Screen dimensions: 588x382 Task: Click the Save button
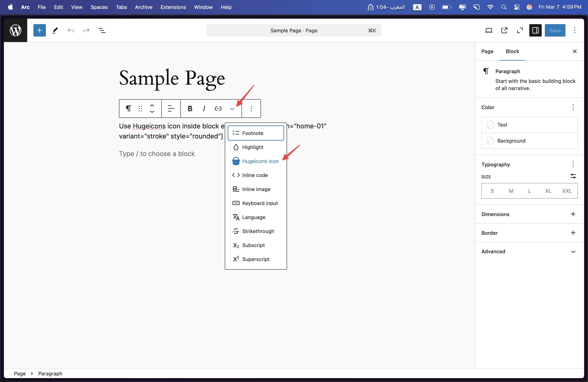[555, 30]
